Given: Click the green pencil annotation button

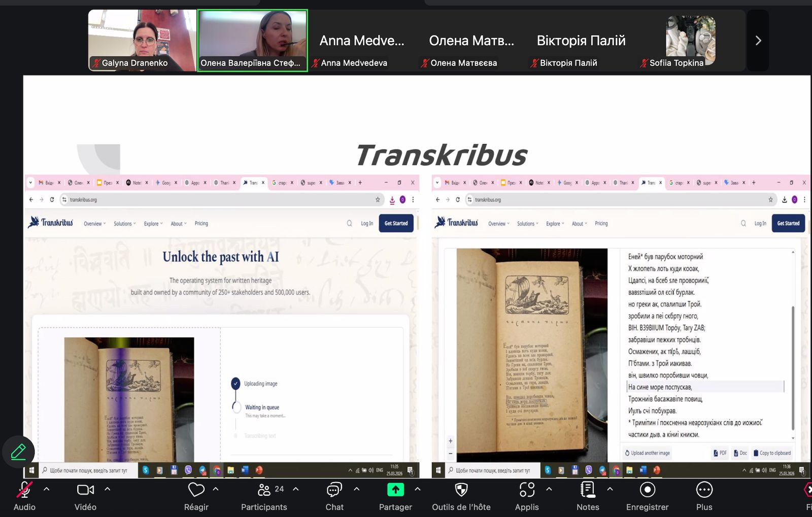Looking at the screenshot, I should coord(18,452).
